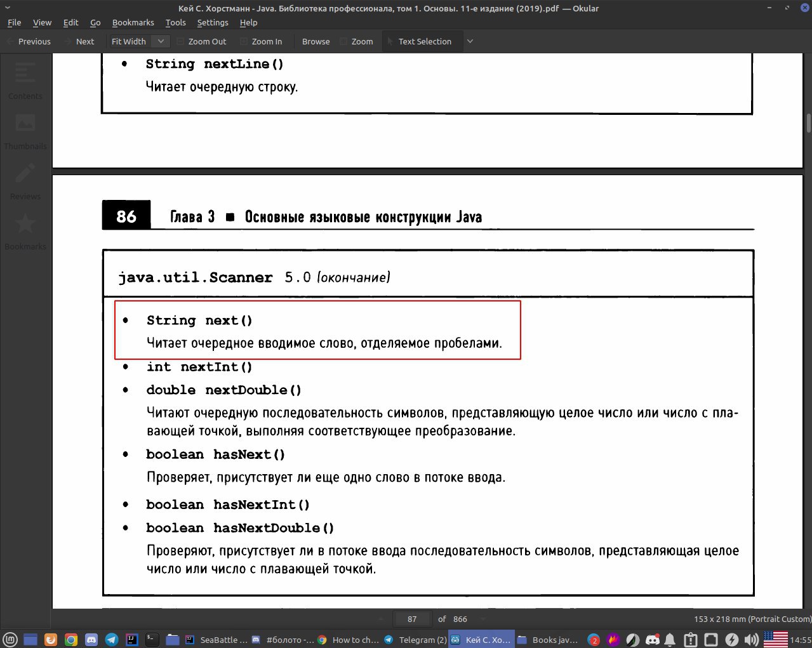Screen dimensions: 812x648
Task: Click the page number field showing 87
Action: coord(412,619)
